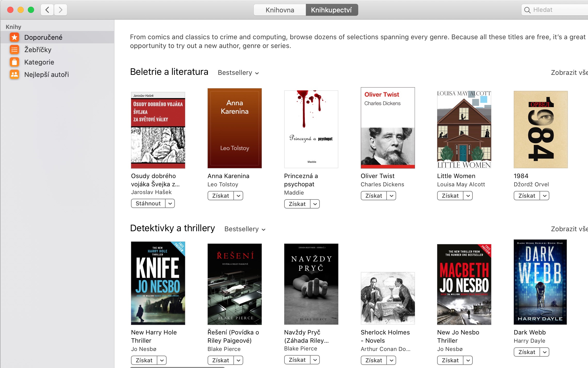This screenshot has width=588, height=368.
Task: Click the Žebříčky list icon
Action: 14,50
